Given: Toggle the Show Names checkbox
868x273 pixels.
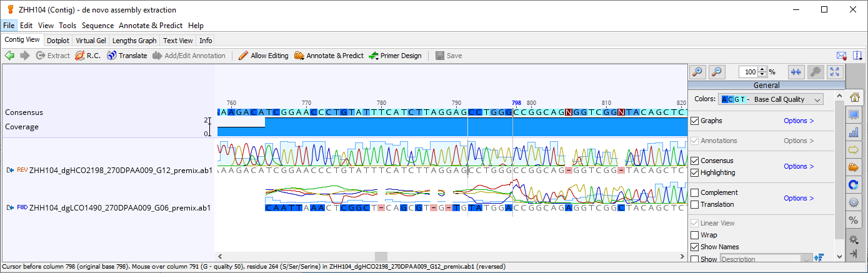Looking at the screenshot, I should click(x=694, y=247).
